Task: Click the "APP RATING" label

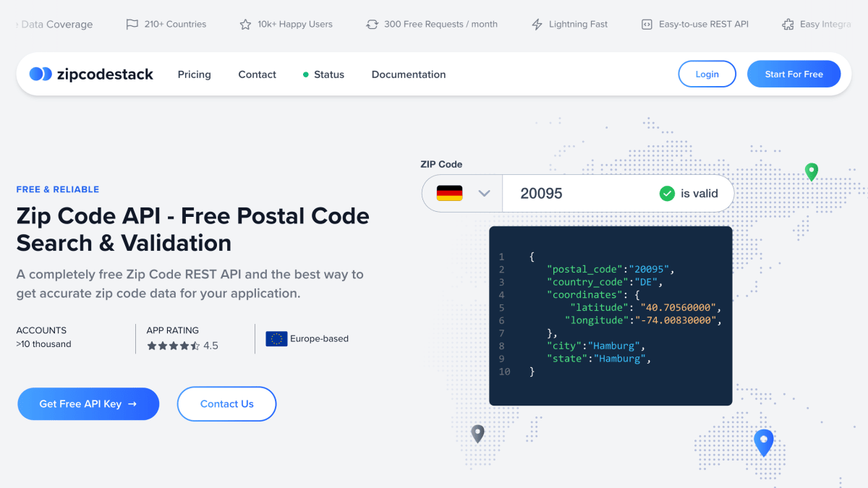Action: pos(173,330)
